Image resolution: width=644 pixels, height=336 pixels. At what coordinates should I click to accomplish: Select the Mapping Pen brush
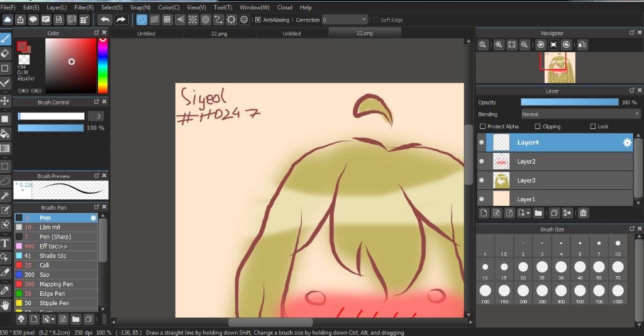[x=56, y=284]
